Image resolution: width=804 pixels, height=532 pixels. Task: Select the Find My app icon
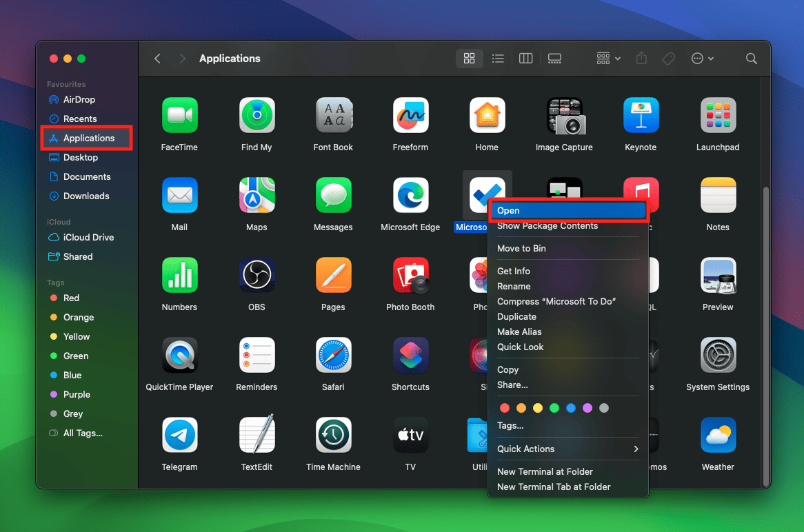[257, 115]
